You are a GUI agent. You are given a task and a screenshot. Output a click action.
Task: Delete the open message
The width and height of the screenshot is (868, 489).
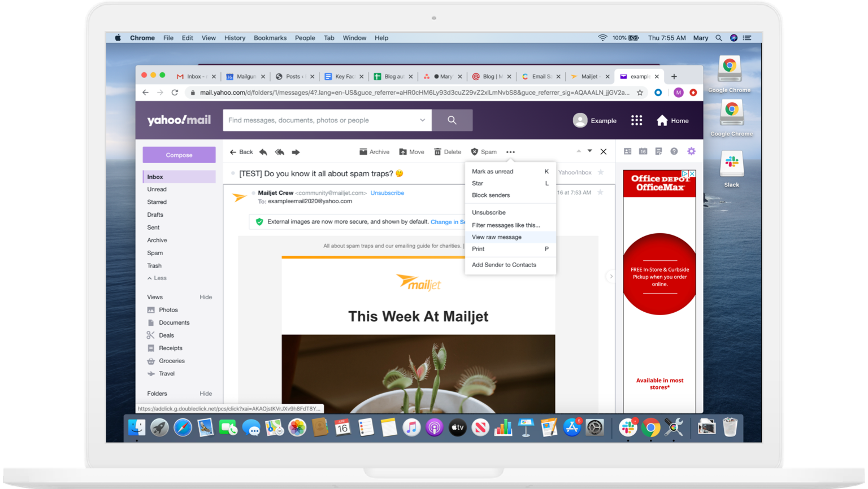pos(448,152)
